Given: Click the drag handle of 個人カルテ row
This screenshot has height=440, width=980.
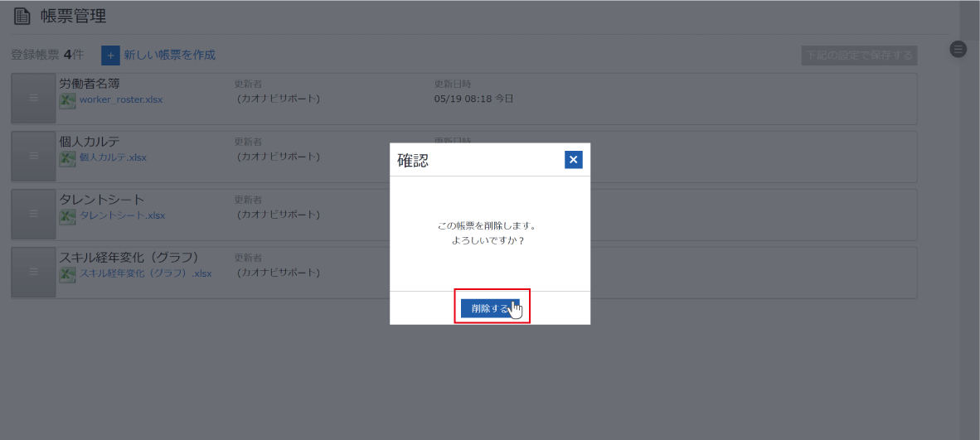Looking at the screenshot, I should 33,157.
